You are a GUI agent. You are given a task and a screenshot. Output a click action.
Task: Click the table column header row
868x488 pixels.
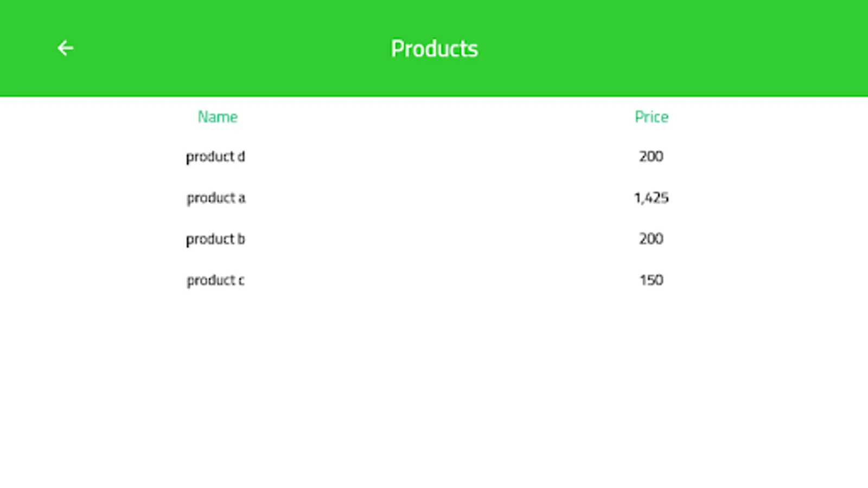[434, 117]
